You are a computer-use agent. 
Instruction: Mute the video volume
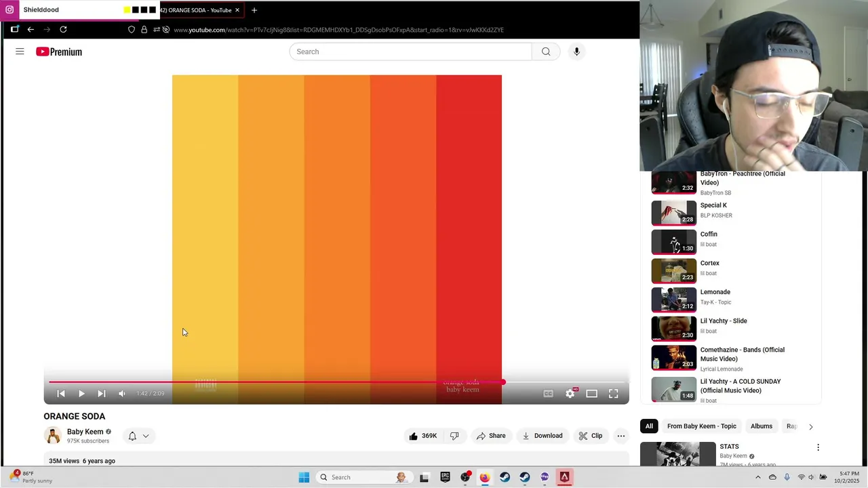tap(122, 394)
